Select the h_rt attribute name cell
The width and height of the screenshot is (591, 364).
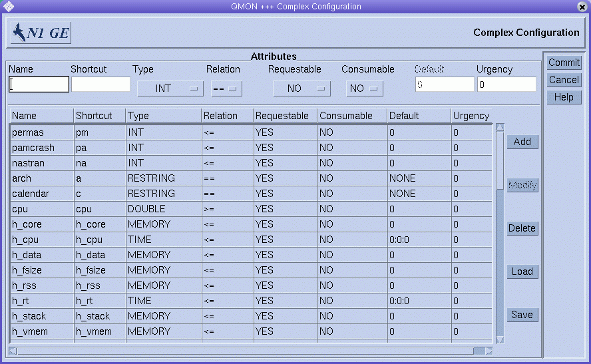point(42,301)
